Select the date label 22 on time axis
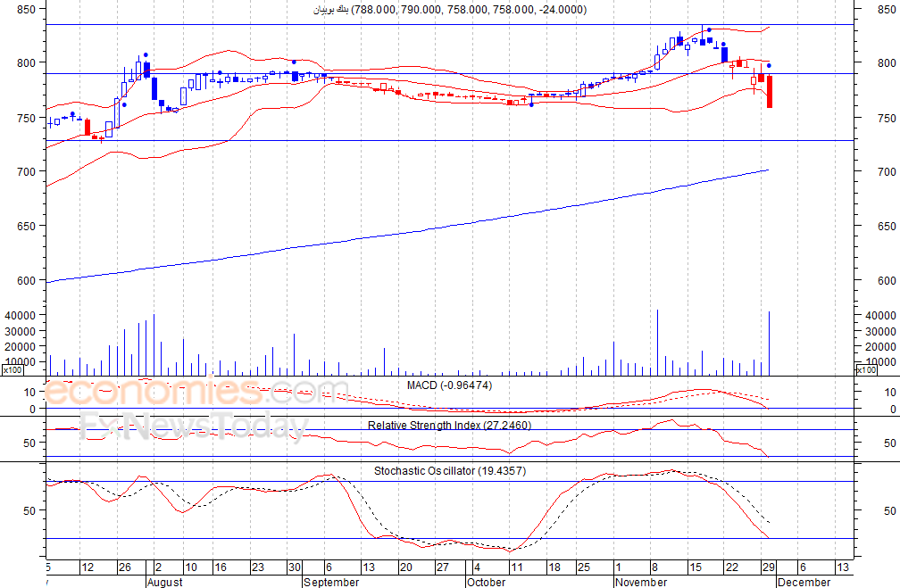Screen dimensions: 900x588 (x=732, y=567)
